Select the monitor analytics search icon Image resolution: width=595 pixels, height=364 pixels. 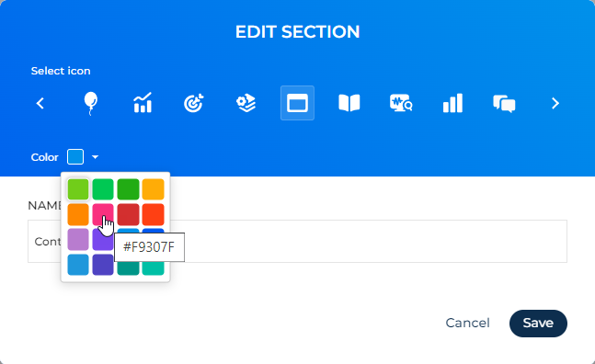[401, 103]
